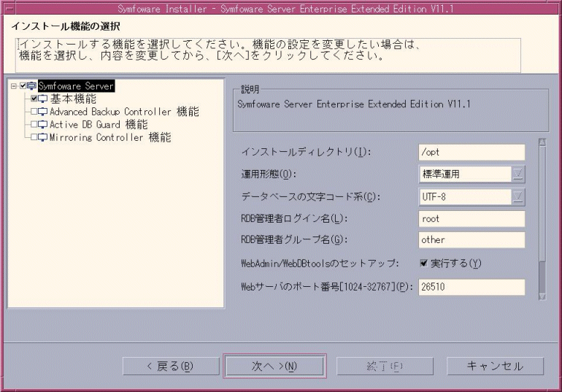Click the 運用形態(O) label

pos(269,174)
